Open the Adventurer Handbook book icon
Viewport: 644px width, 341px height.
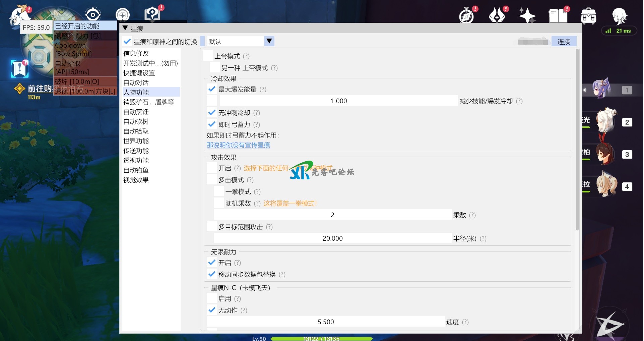coord(558,15)
